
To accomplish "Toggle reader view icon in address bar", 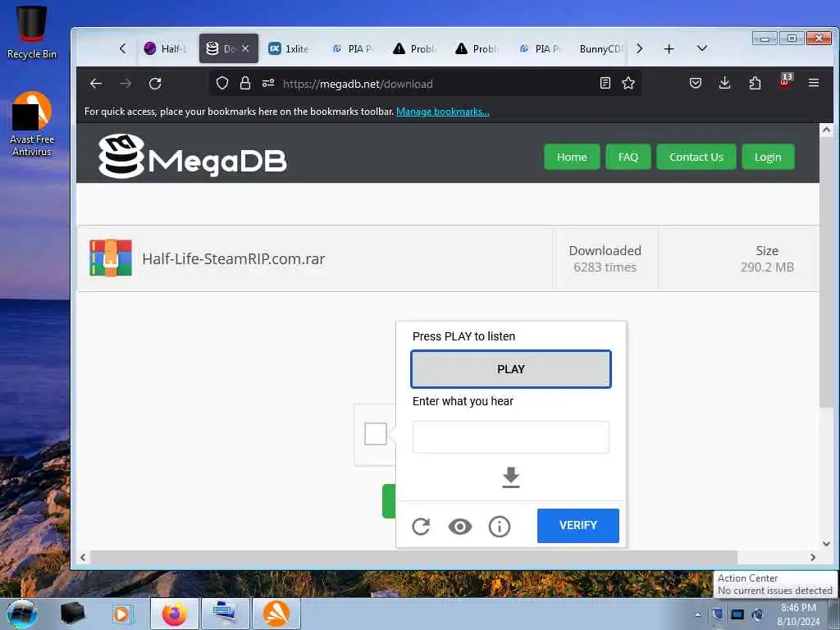I will tap(605, 83).
